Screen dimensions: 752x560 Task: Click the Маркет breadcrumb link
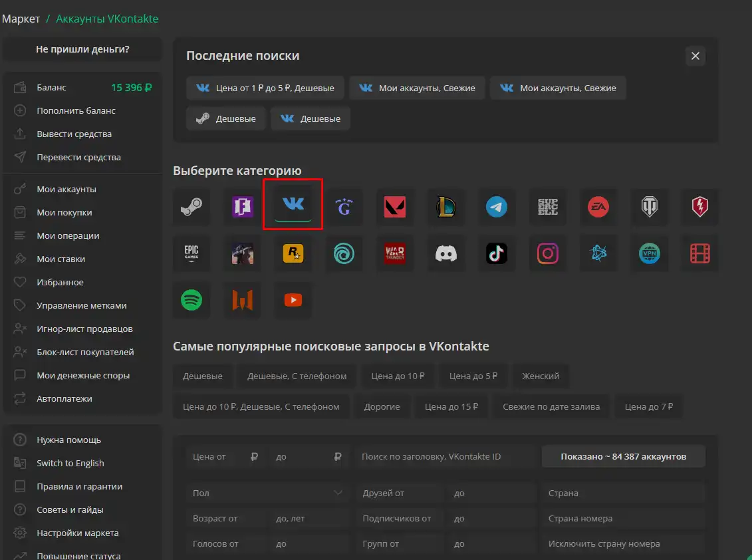[21, 19]
